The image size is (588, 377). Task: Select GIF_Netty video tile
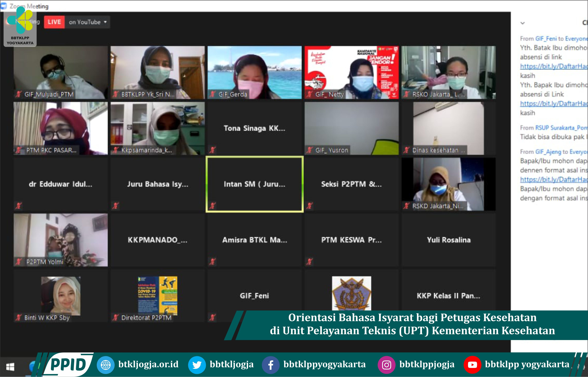click(x=352, y=72)
